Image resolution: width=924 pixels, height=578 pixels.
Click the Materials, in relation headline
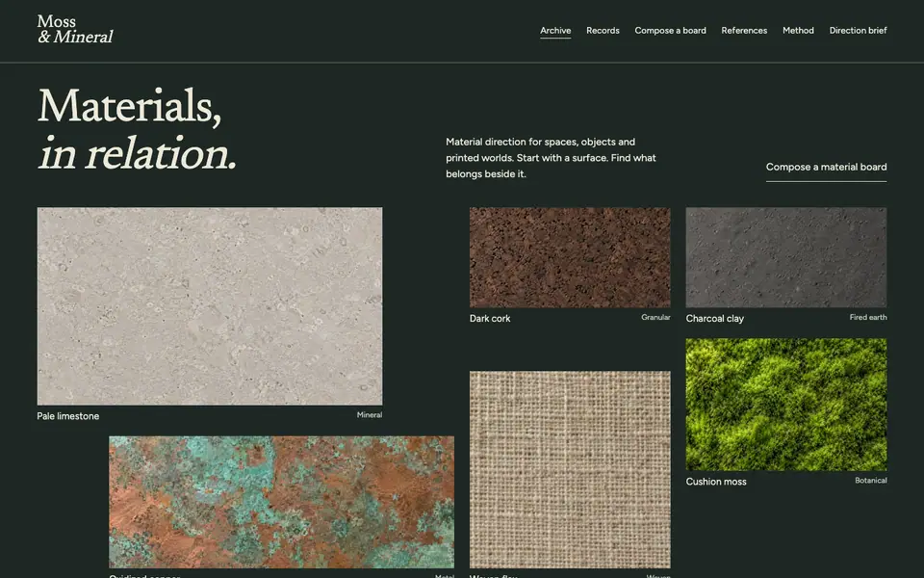(138, 130)
